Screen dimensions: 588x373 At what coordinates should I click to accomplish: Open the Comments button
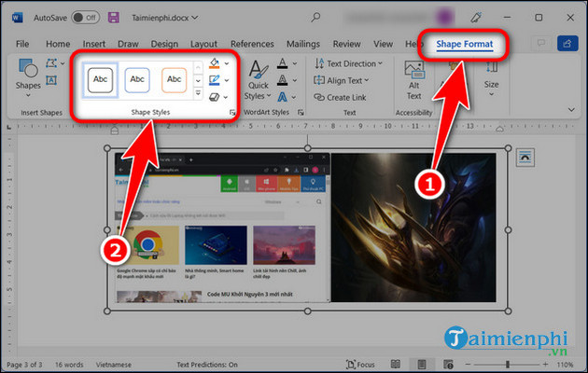pyautogui.click(x=540, y=44)
